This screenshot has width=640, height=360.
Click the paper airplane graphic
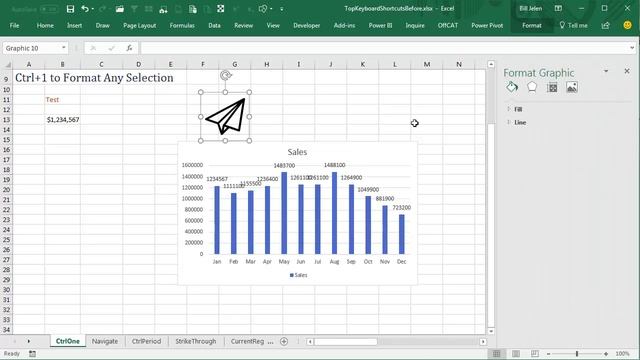pyautogui.click(x=226, y=116)
